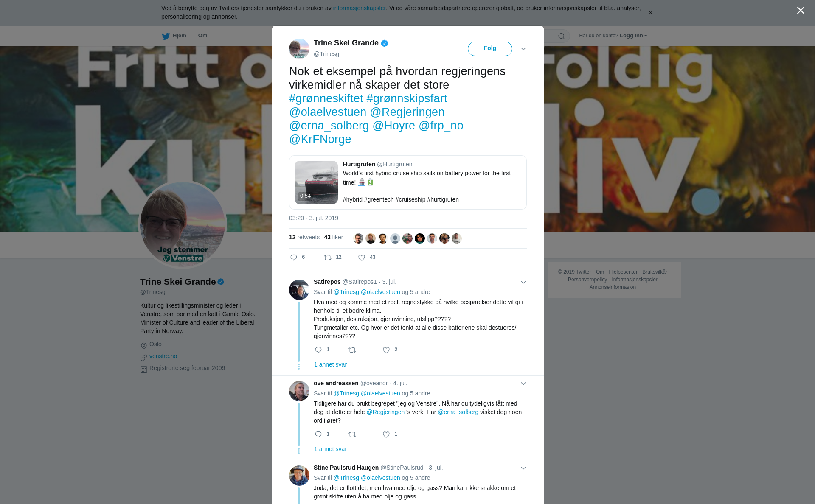Expand options chevron on Satirepos reply
Screen dimensions: 815x504
point(523,282)
